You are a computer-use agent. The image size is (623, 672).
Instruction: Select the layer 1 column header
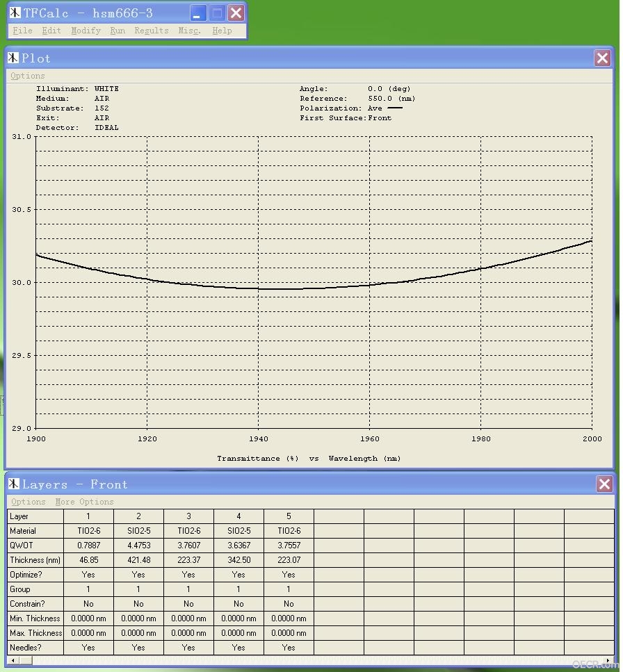pyautogui.click(x=89, y=516)
